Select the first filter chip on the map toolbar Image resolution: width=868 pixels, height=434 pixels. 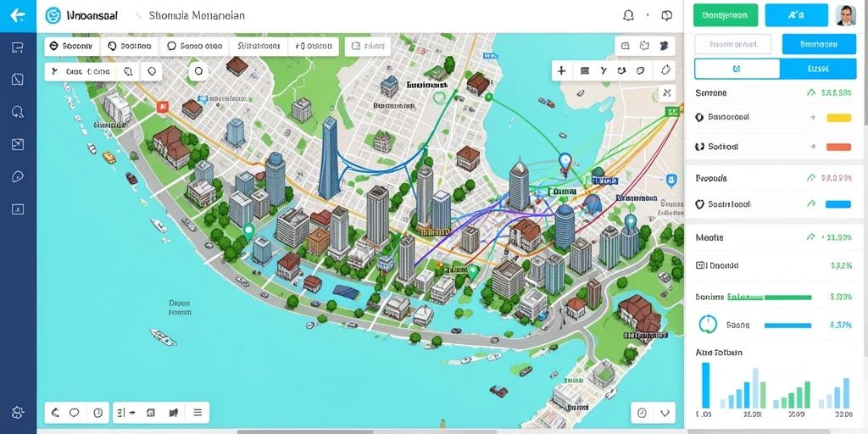(72, 47)
